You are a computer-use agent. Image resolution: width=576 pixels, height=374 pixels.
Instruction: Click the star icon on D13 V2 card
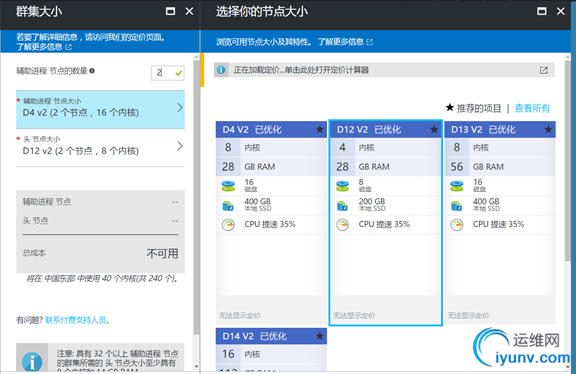548,129
